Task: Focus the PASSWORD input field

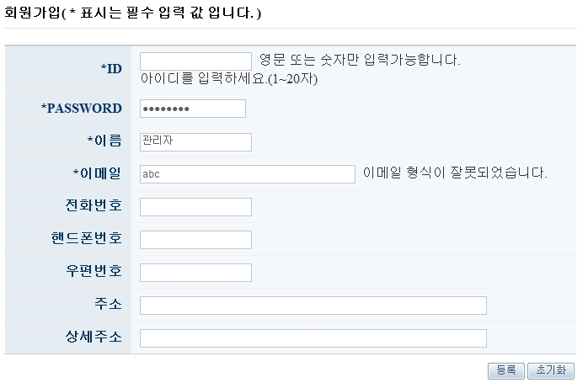Action: point(192,109)
